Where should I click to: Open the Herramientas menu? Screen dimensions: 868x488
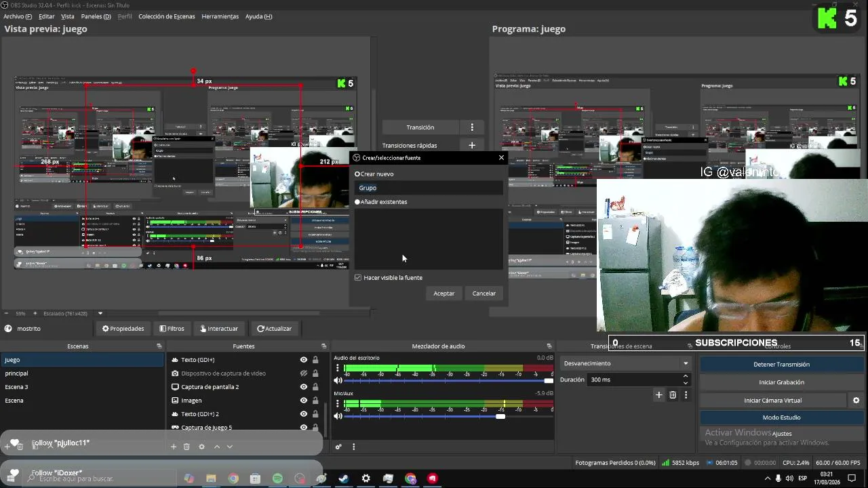pyautogui.click(x=220, y=16)
